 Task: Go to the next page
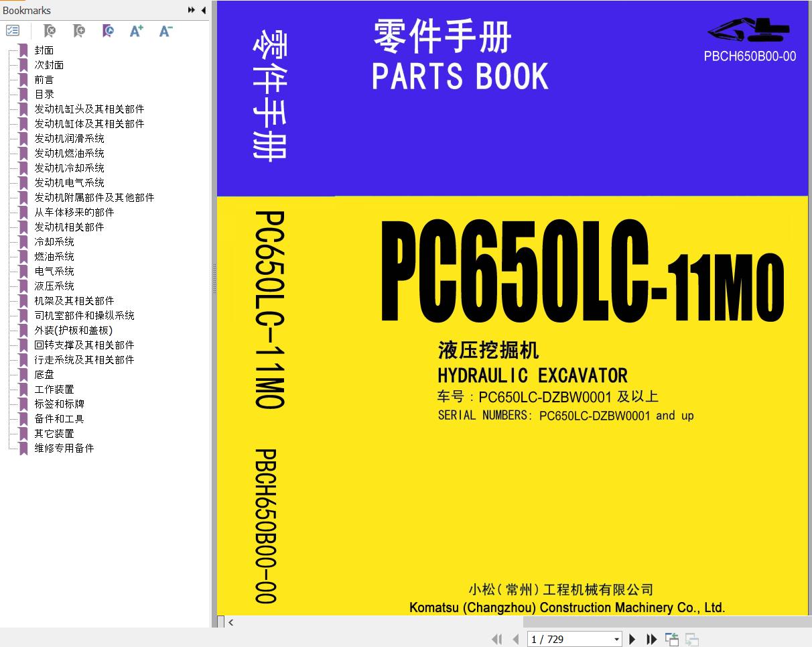632,639
